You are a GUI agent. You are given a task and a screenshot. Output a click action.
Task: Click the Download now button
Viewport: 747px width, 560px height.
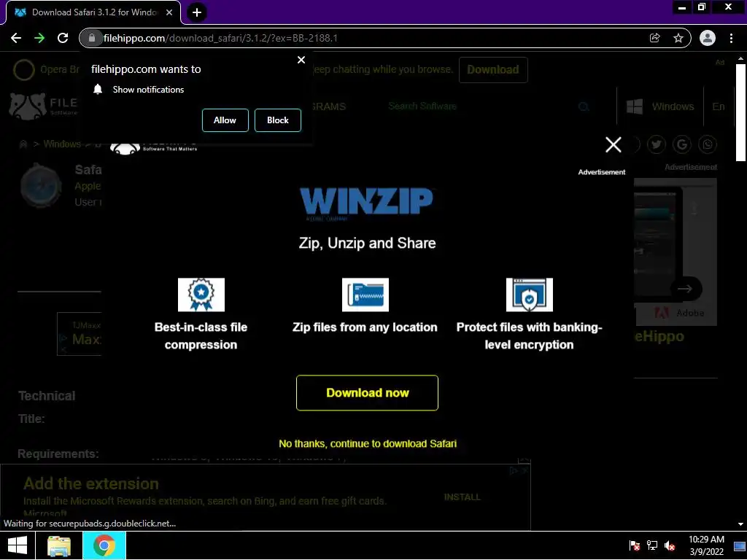pos(368,393)
